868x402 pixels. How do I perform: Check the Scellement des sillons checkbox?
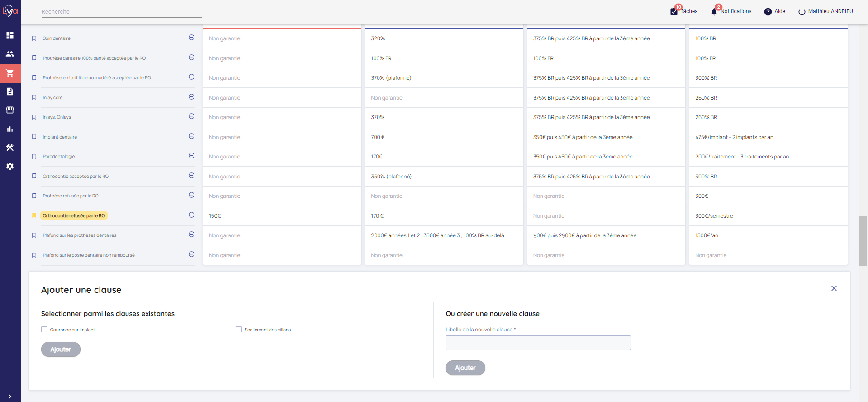(x=238, y=330)
